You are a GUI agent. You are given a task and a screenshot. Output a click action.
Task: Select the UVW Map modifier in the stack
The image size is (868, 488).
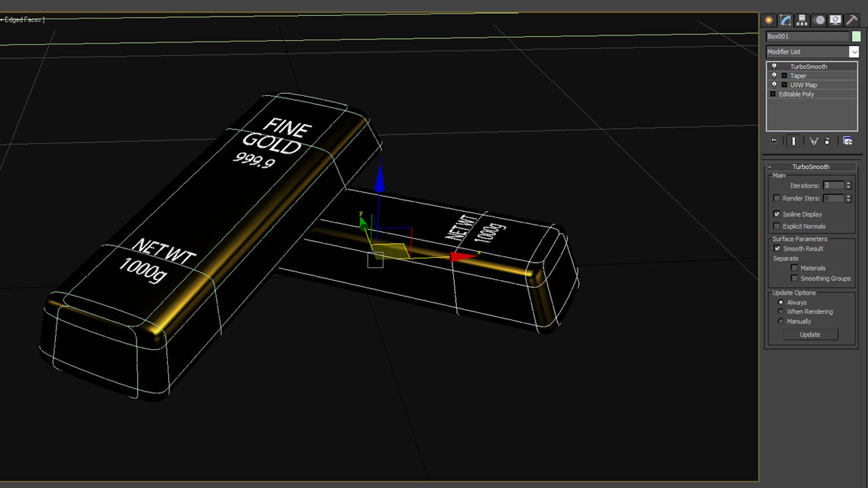(803, 85)
